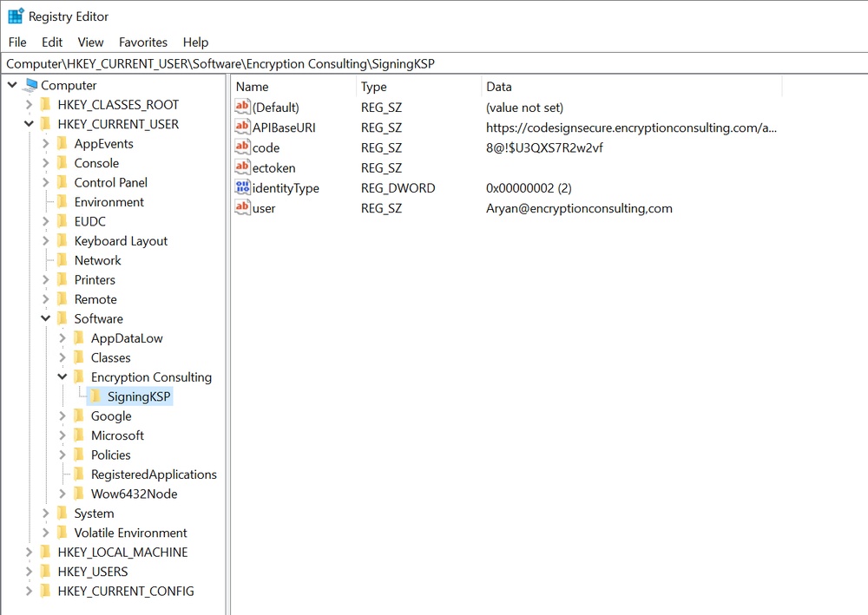Collapse the Software key arrow
Screen dimensions: 868x615
[45, 318]
